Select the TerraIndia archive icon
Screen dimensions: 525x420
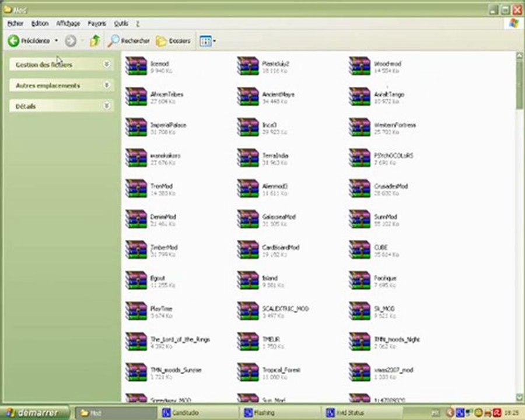[248, 157]
